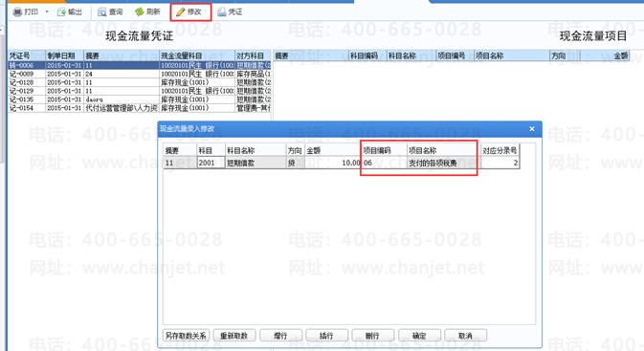Screen dimensions: 644x351
Task: Cancel the dialog with 取消 button
Action: click(465, 336)
